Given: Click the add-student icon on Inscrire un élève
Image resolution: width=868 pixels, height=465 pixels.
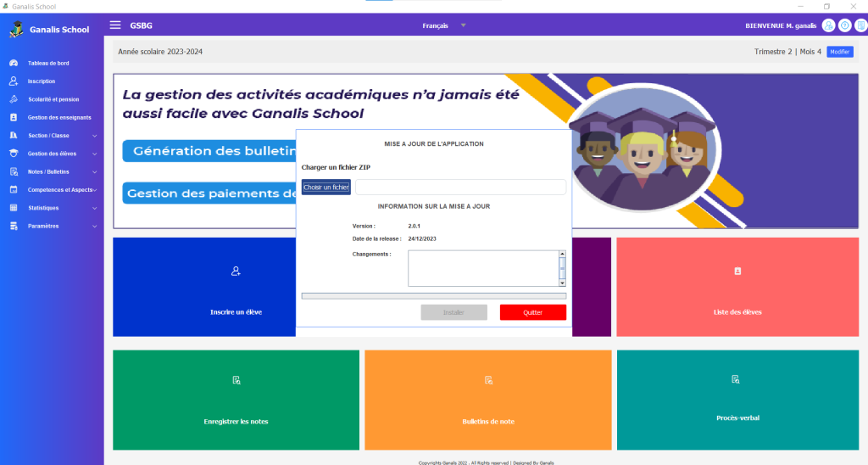Looking at the screenshot, I should (x=236, y=271).
